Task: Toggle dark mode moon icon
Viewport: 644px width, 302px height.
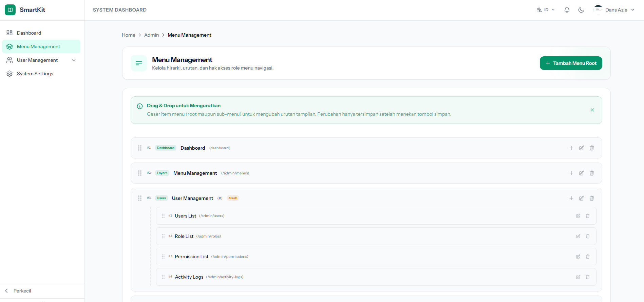Action: point(581,10)
